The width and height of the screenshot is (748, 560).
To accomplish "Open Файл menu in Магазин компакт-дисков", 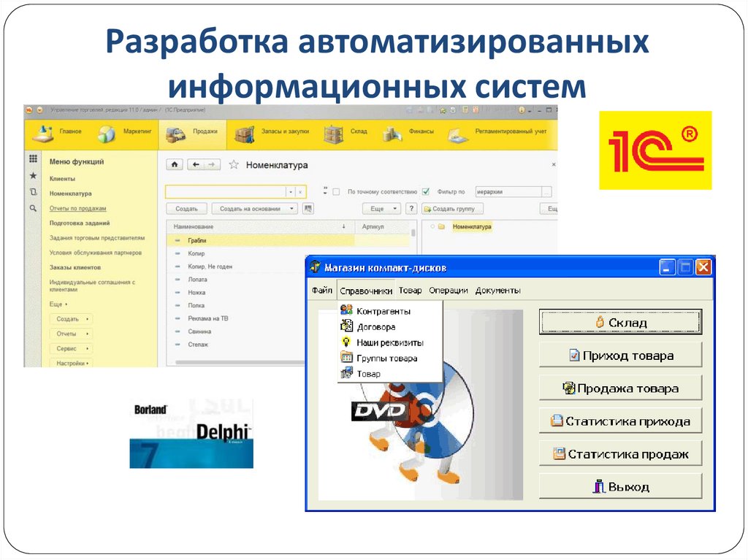I will 322,290.
